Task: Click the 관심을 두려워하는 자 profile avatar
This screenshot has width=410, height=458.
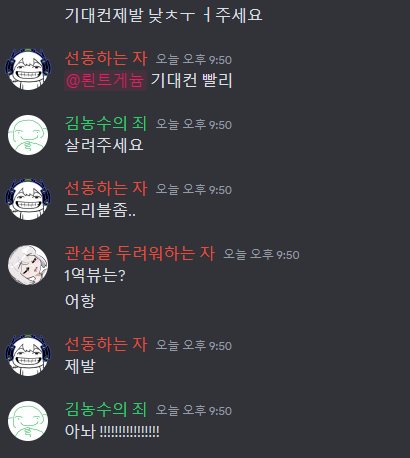Action: (x=28, y=265)
